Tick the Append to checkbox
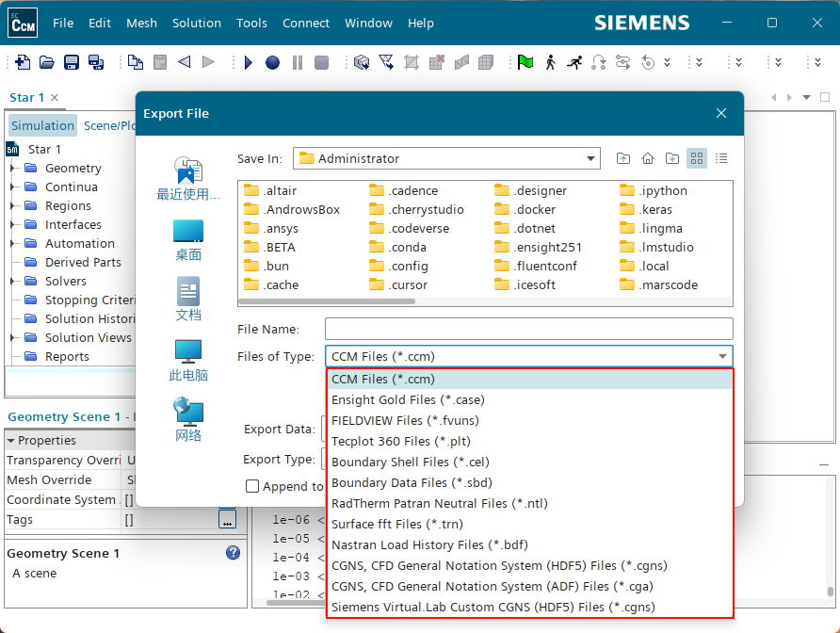 (252, 486)
